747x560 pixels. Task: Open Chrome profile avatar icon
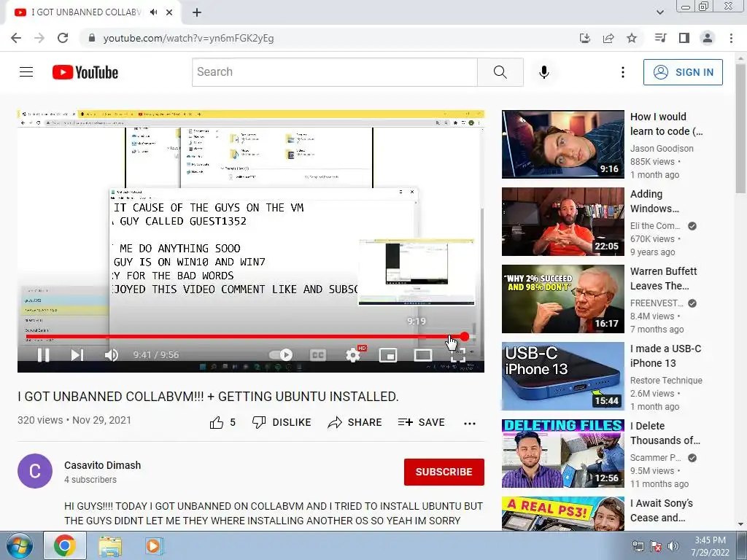point(708,38)
